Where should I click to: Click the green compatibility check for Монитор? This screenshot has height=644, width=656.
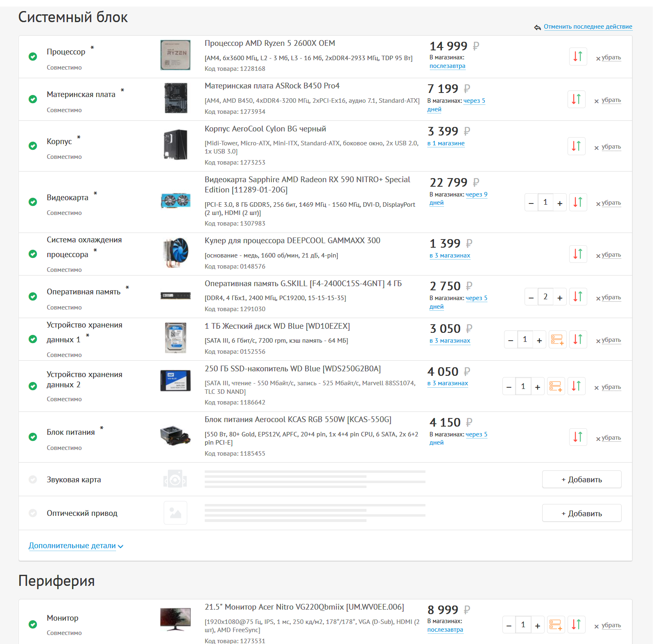click(33, 624)
